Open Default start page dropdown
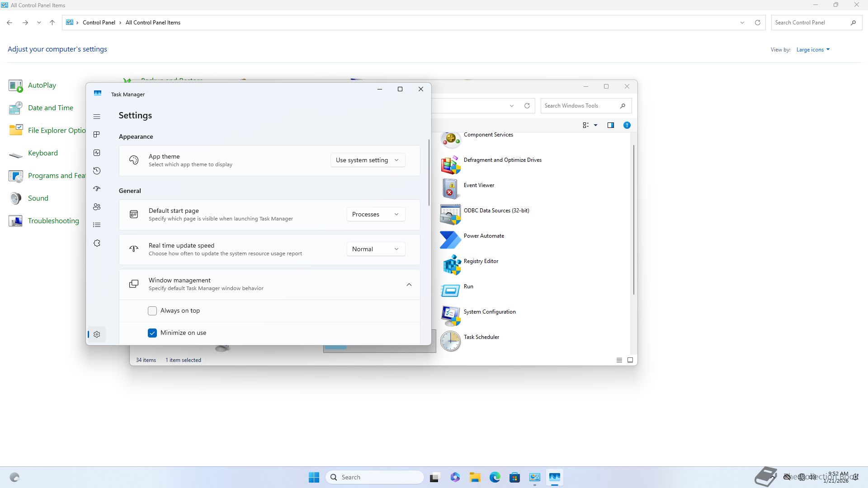The image size is (868, 488). [375, 214]
